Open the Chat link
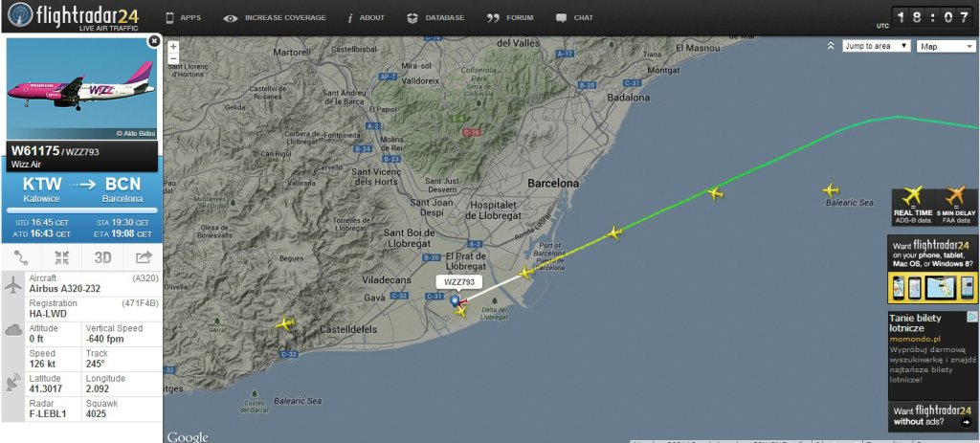Image resolution: width=980 pixels, height=443 pixels. [574, 17]
